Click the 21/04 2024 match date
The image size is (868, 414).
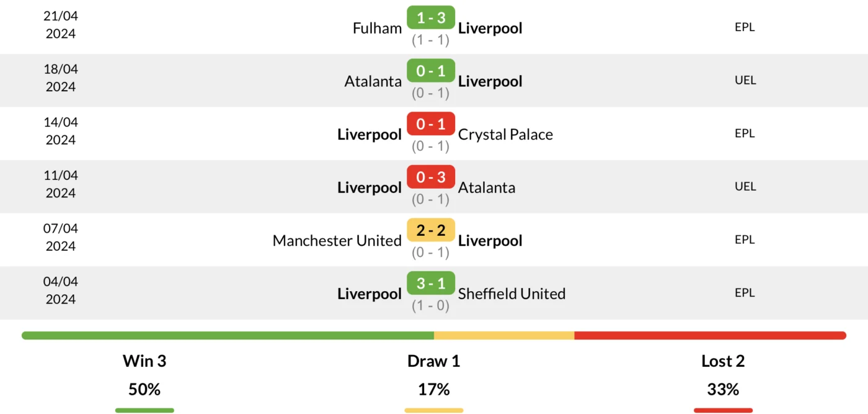click(x=61, y=25)
